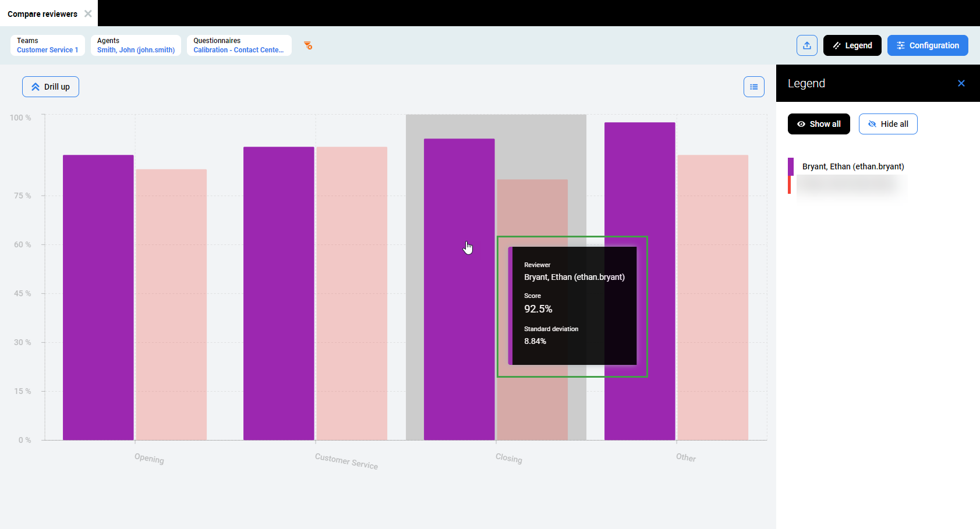Expand the Questionnaires filter
The image size is (980, 529).
(239, 45)
